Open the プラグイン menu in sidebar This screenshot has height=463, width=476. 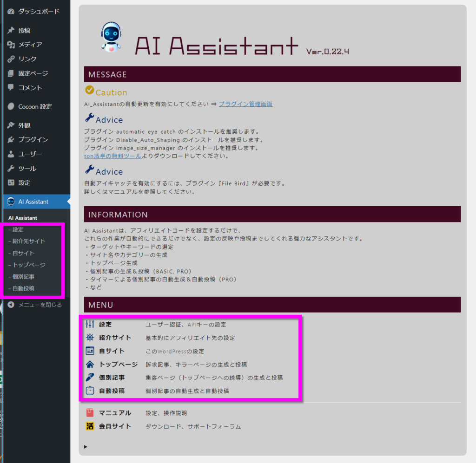[x=33, y=139]
